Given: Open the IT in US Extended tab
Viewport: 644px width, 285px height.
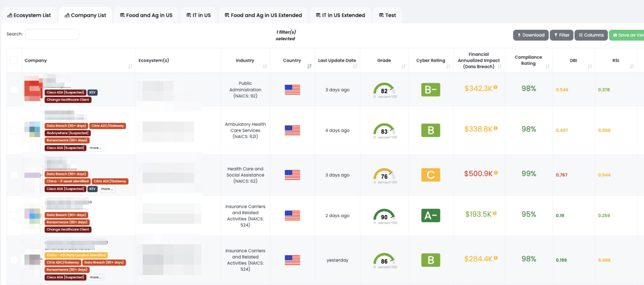Looking at the screenshot, I should pos(341,15).
